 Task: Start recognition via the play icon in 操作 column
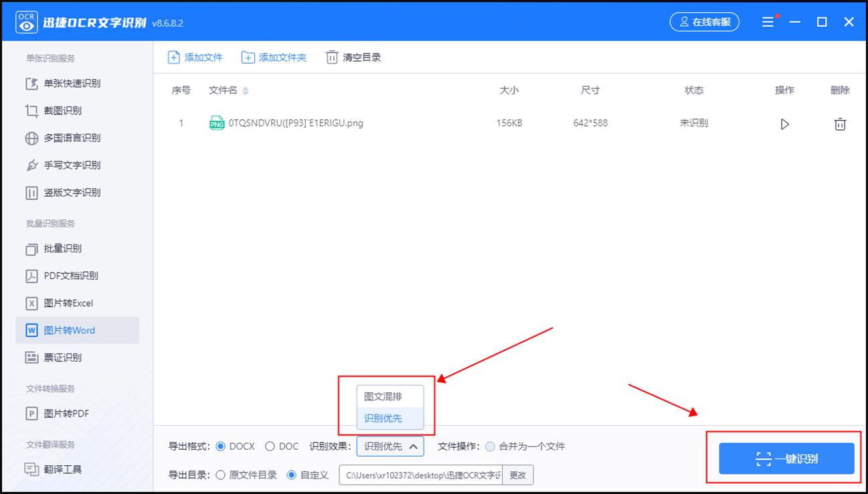point(784,123)
